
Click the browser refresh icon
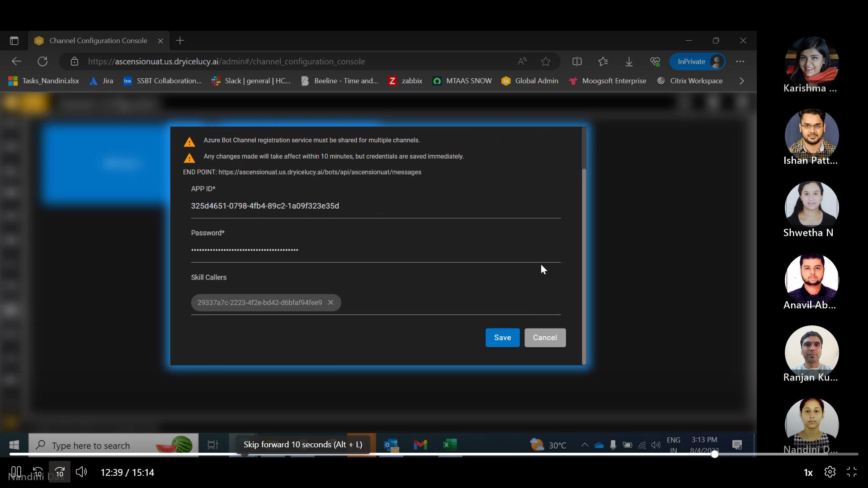(x=42, y=61)
